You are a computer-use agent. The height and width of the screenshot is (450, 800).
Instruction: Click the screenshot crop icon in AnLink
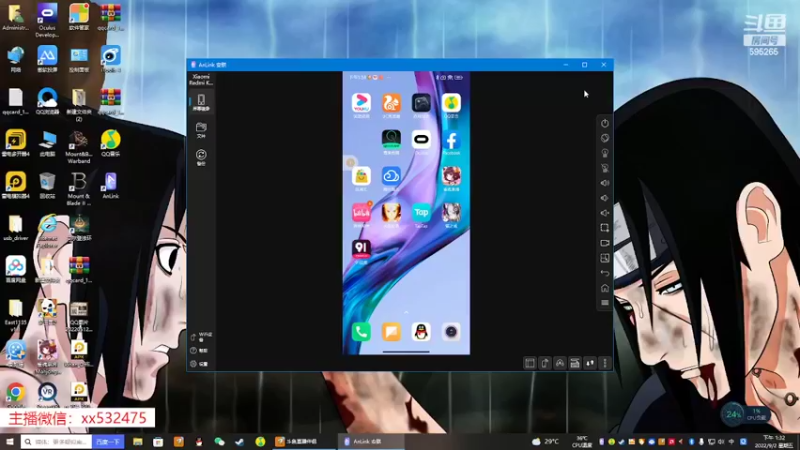click(x=605, y=228)
